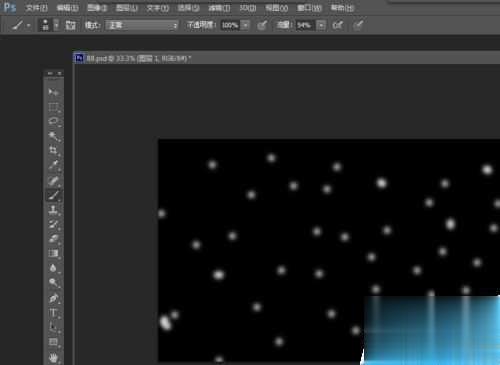This screenshot has height=365, width=500.
Task: Open the 滤镜(T) menu
Action: click(219, 8)
